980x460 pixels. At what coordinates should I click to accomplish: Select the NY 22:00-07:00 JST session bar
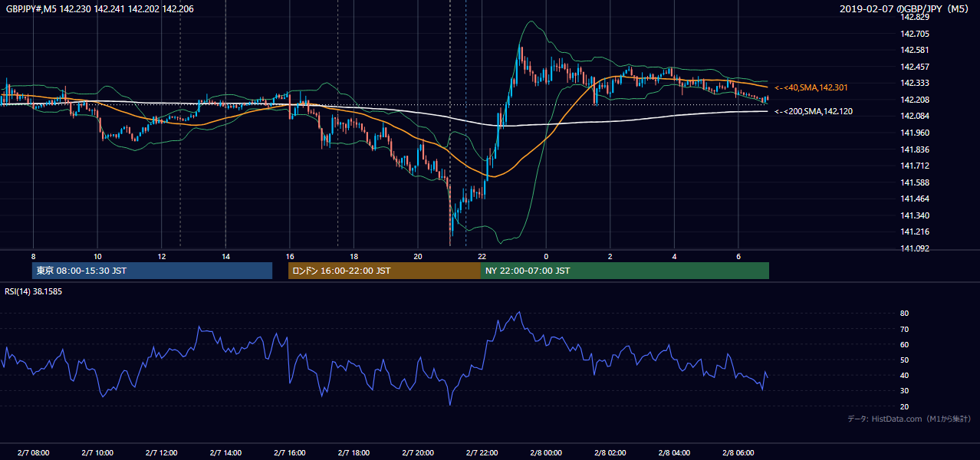(625, 271)
